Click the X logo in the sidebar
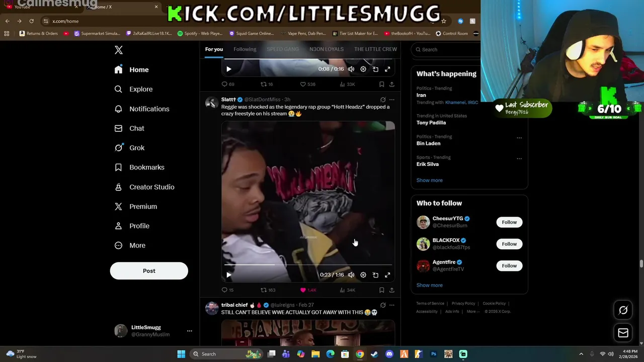This screenshot has height=362, width=644. point(119,50)
